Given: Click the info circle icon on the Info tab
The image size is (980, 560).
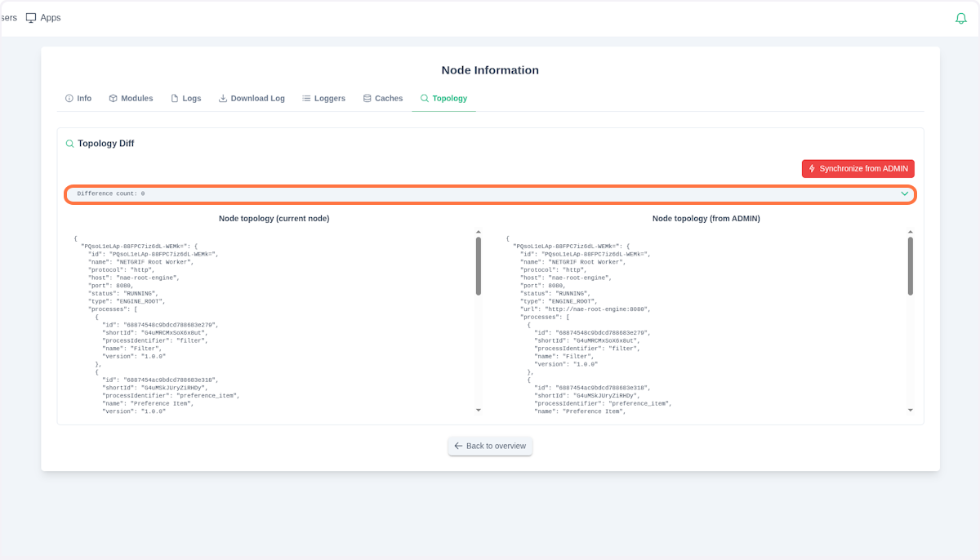Looking at the screenshot, I should 69,98.
